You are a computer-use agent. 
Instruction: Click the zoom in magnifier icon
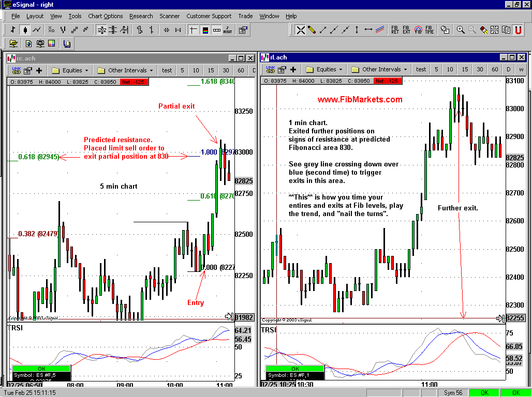coord(461,30)
